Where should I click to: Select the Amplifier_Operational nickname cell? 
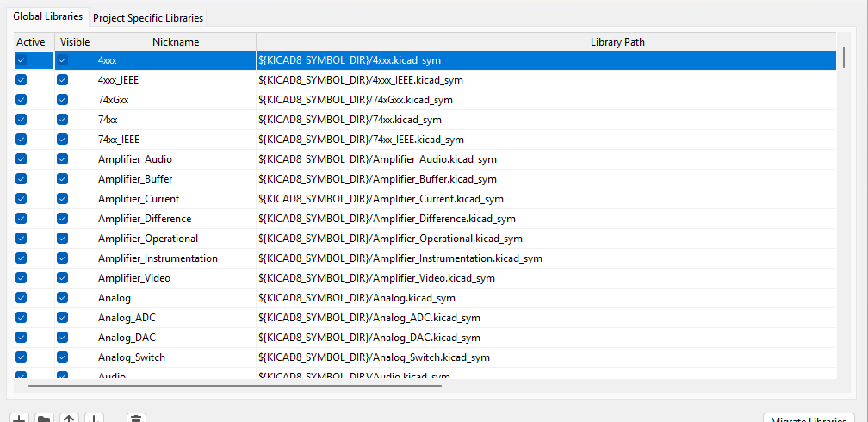pos(176,239)
